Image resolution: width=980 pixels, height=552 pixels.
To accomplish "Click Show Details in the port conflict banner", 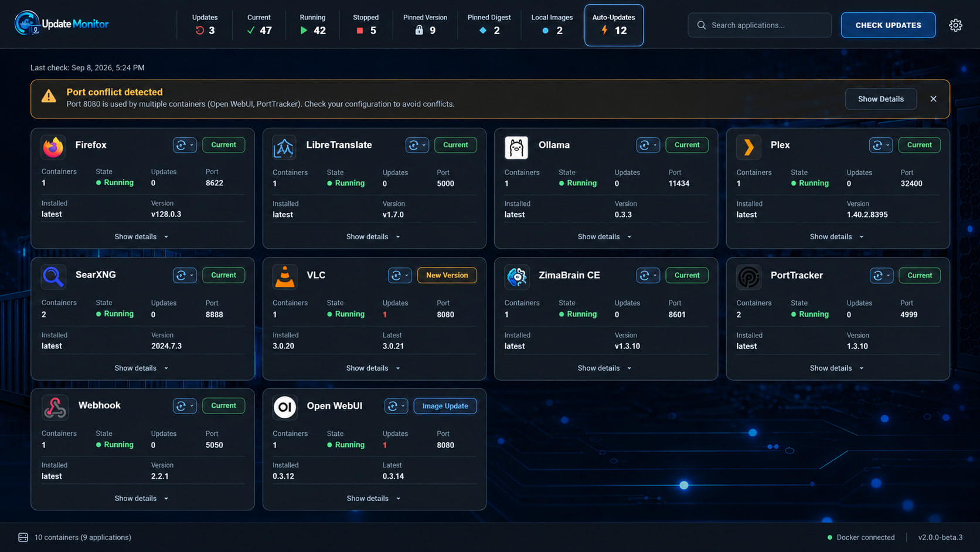I will [x=881, y=99].
